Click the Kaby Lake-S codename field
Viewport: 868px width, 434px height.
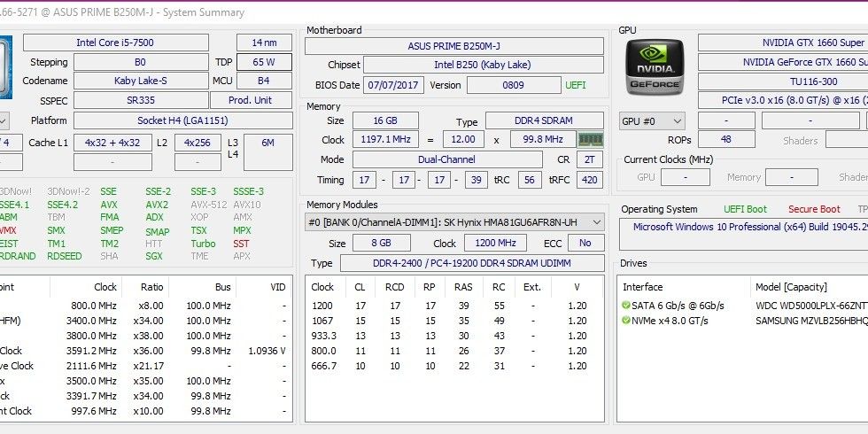point(141,81)
